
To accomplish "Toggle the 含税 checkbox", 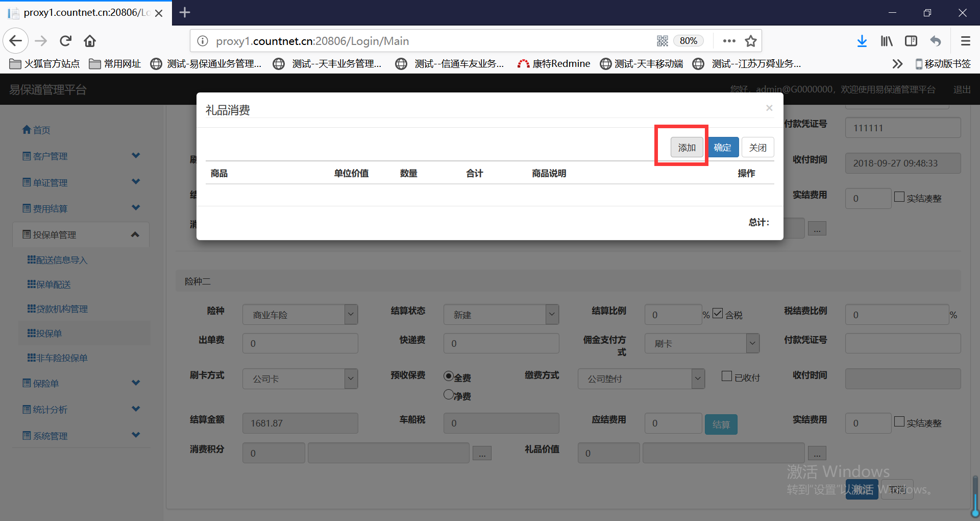I will (718, 314).
